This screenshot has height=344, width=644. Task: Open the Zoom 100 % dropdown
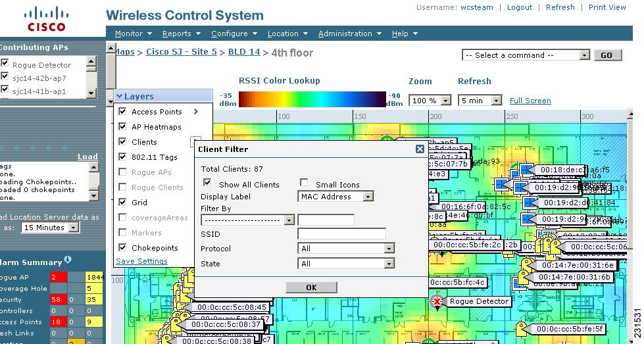point(430,100)
